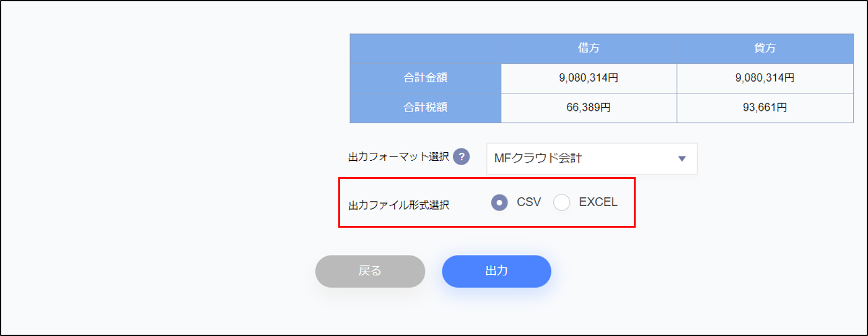Click the help question mark icon
868x336 pixels.
(x=461, y=157)
